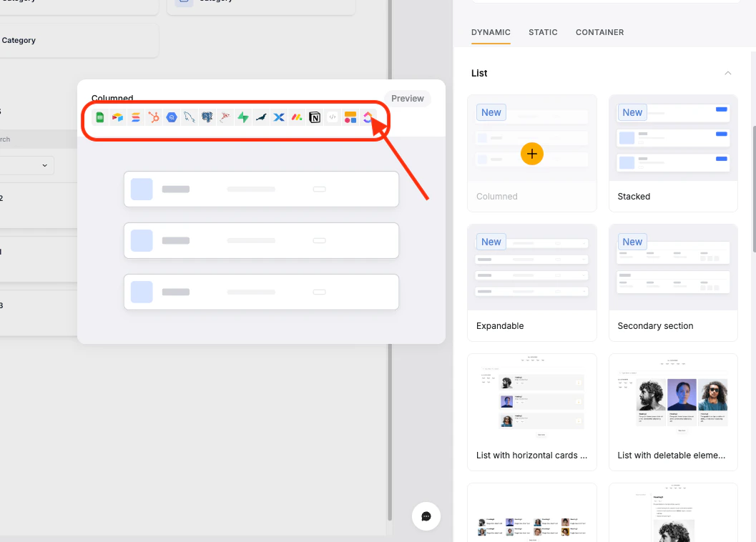Choose the List with deletable elements block
Image resolution: width=756 pixels, height=542 pixels.
(673, 412)
